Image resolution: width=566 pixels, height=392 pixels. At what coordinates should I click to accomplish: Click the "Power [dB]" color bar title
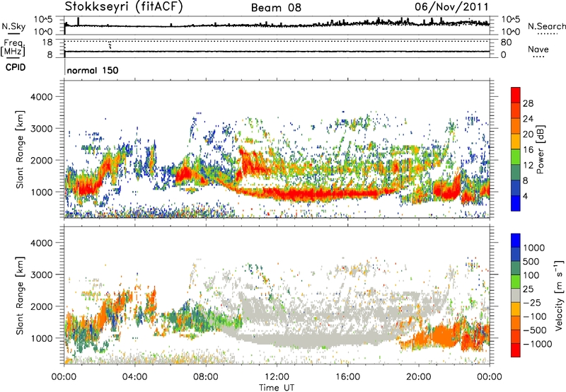541,149
